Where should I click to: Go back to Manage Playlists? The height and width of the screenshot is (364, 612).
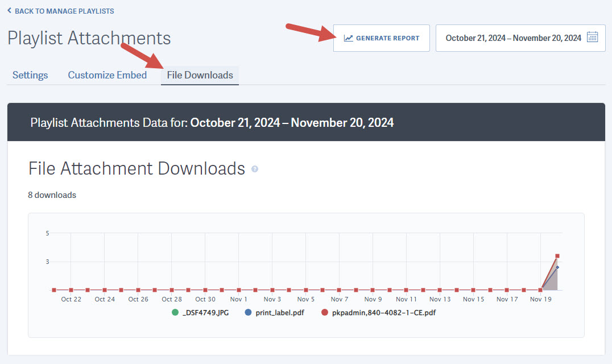click(x=64, y=11)
